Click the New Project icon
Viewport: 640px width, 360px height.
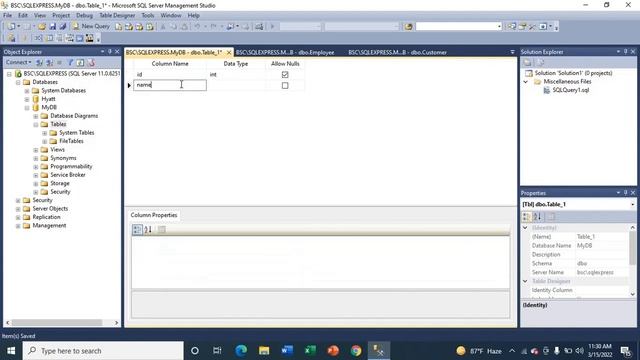[x=12, y=27]
